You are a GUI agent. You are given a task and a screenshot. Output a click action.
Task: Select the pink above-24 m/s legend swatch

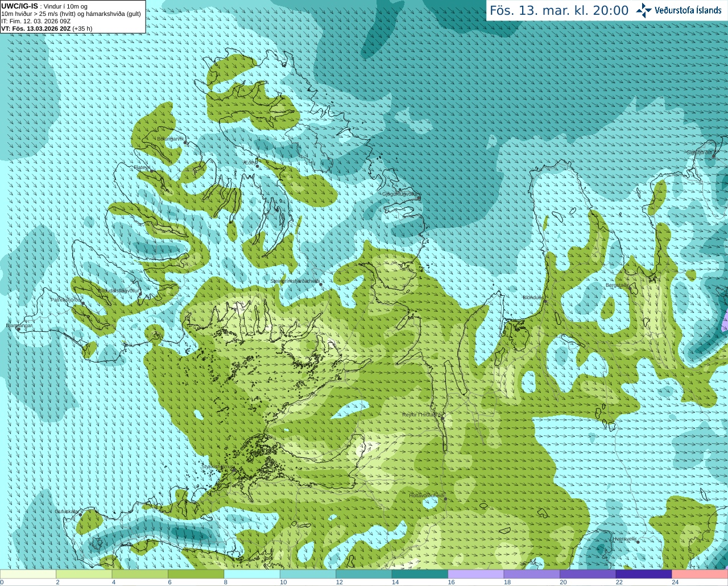(700, 574)
